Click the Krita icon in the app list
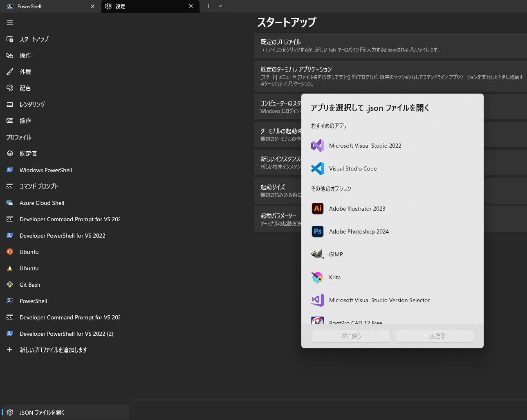 318,277
